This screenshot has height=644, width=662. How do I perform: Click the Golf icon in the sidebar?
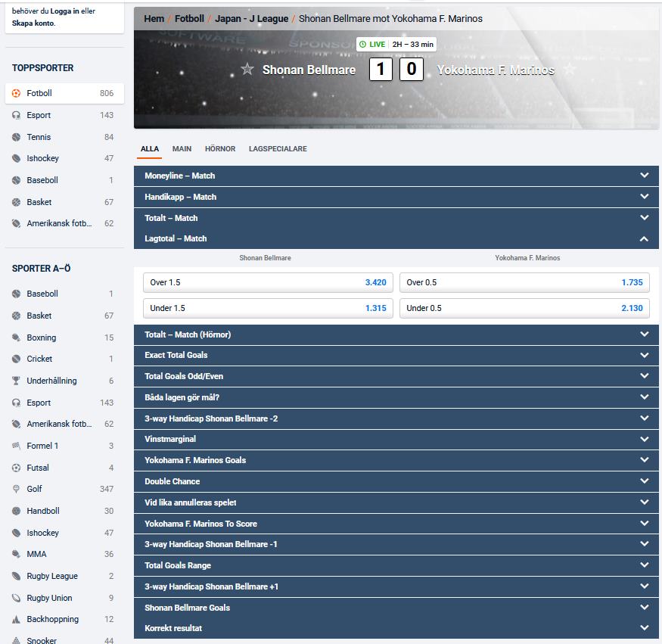tap(16, 489)
